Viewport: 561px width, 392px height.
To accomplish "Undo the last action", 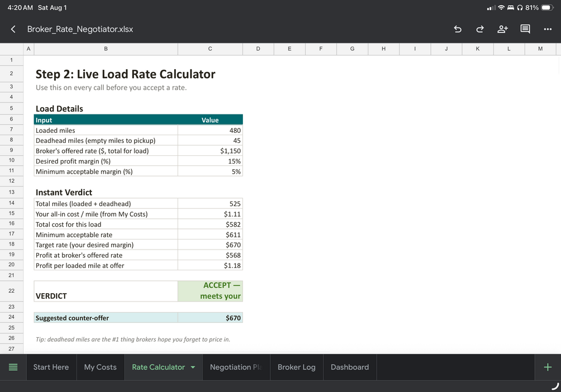I will click(458, 30).
